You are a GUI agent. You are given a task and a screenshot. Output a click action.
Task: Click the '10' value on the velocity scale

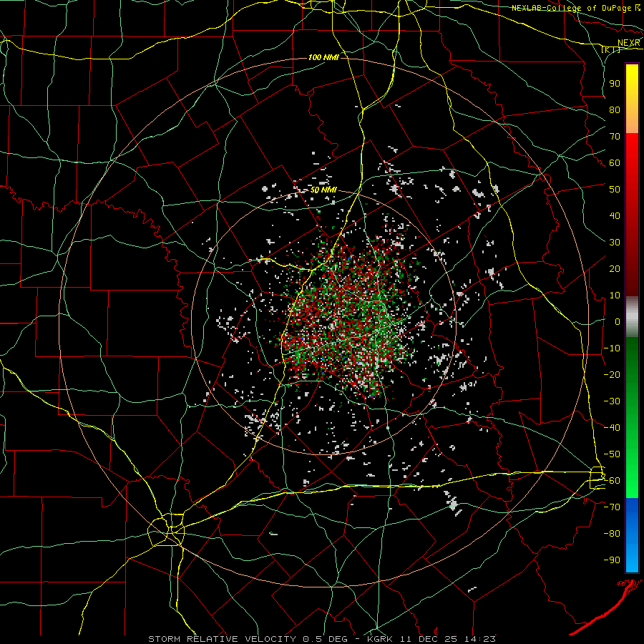tap(615, 296)
